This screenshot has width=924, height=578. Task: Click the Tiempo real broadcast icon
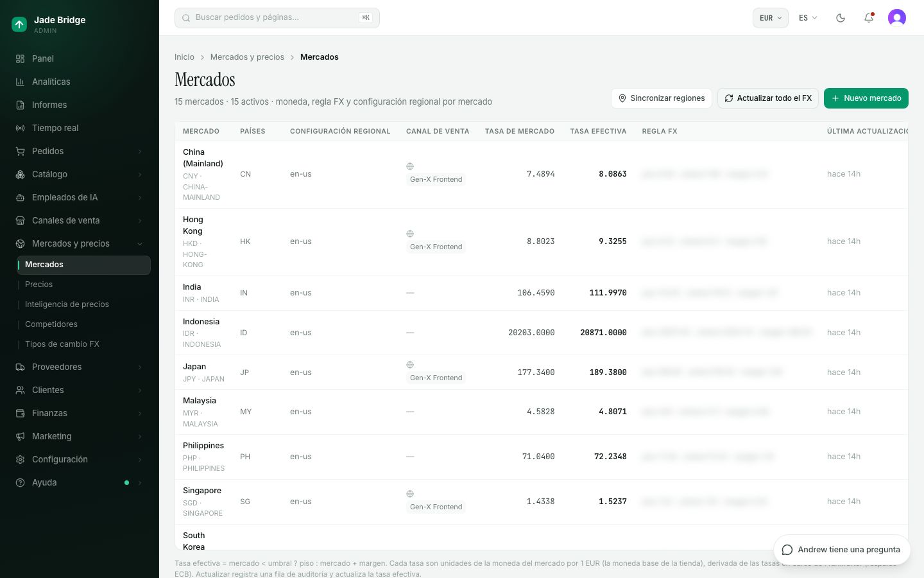(21, 128)
